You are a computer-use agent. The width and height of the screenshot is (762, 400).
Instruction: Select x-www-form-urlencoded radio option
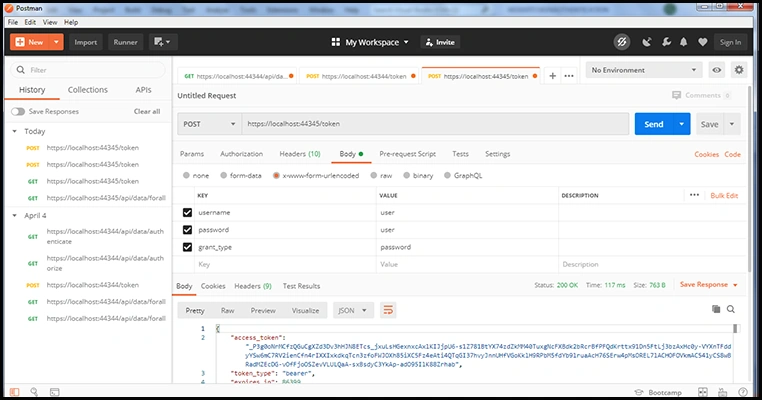tap(276, 175)
